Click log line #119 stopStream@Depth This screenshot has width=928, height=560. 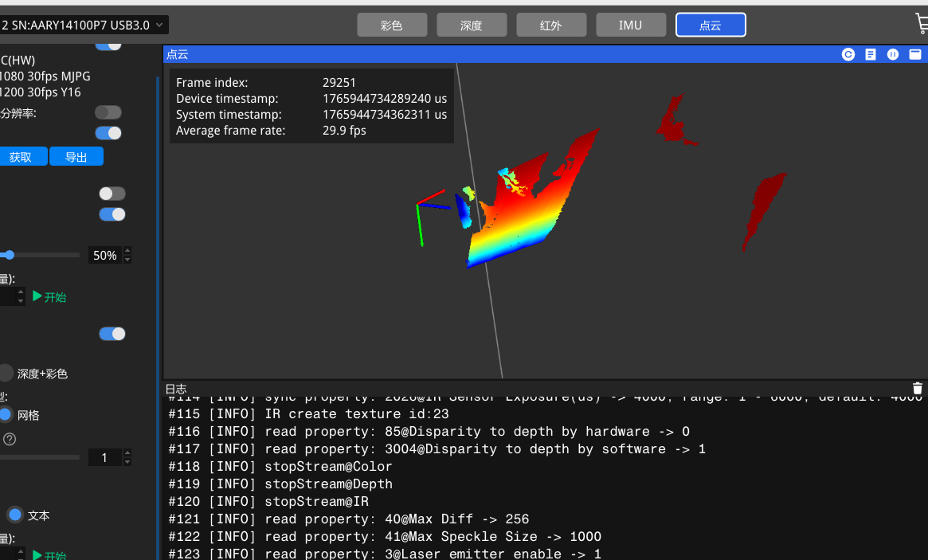click(280, 484)
